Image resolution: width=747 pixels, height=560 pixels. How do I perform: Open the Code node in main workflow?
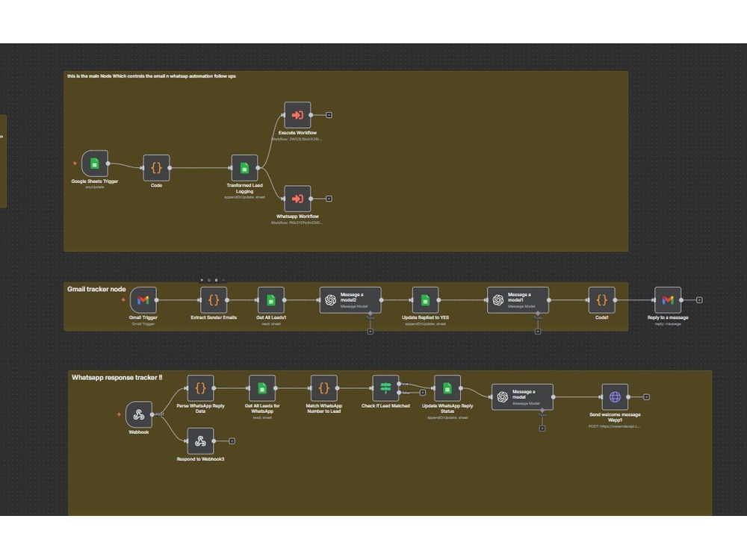156,167
